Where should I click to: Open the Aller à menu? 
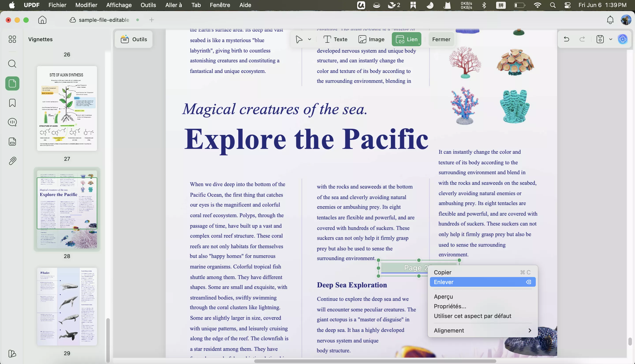click(174, 5)
